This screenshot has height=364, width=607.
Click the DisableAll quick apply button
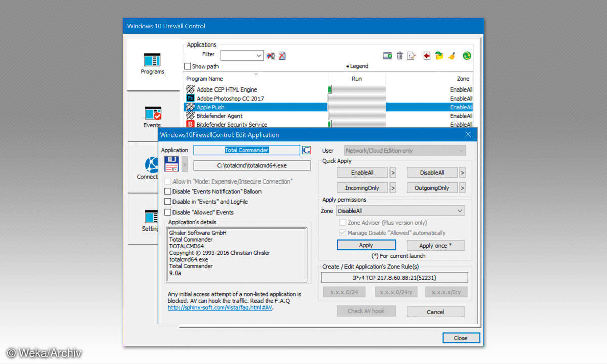432,173
